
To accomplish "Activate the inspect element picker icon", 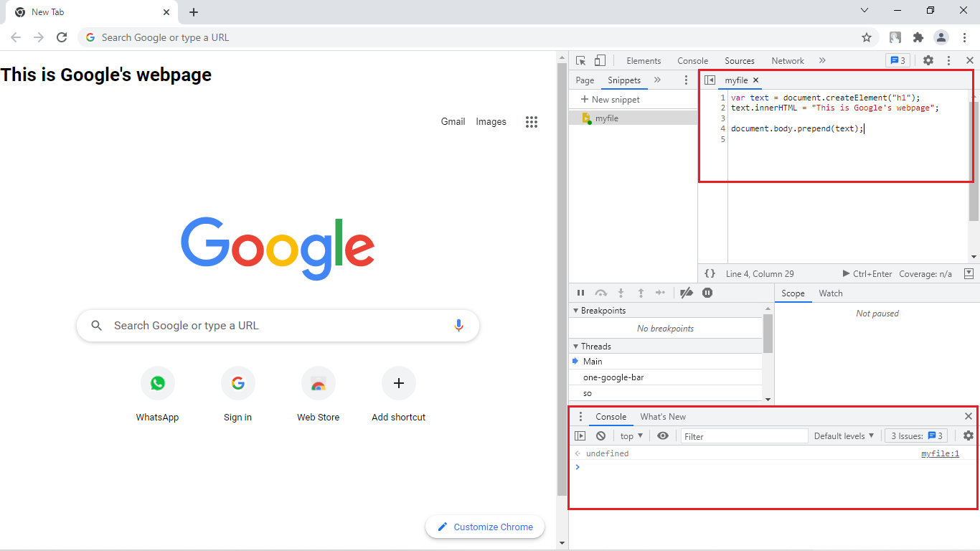I will (581, 61).
